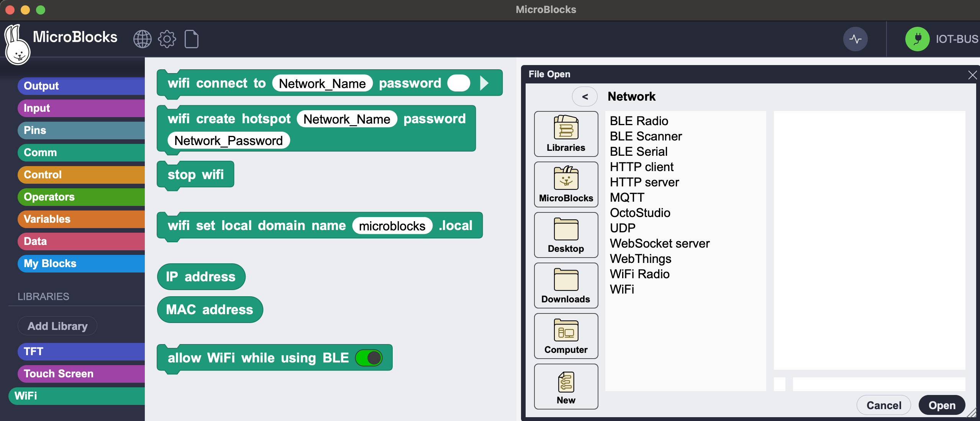Select the Pins category
The width and height of the screenshot is (980, 421).
(81, 130)
